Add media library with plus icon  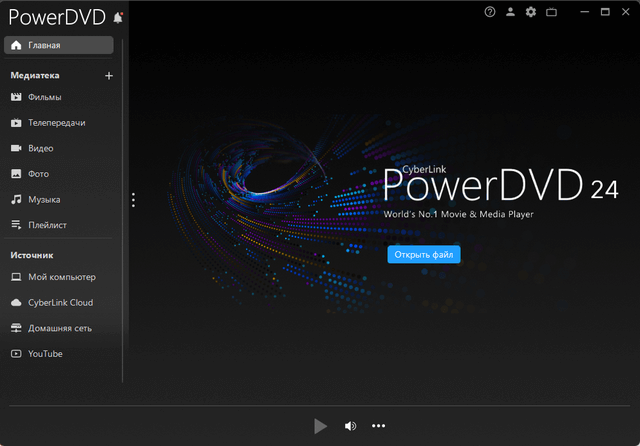pyautogui.click(x=109, y=75)
